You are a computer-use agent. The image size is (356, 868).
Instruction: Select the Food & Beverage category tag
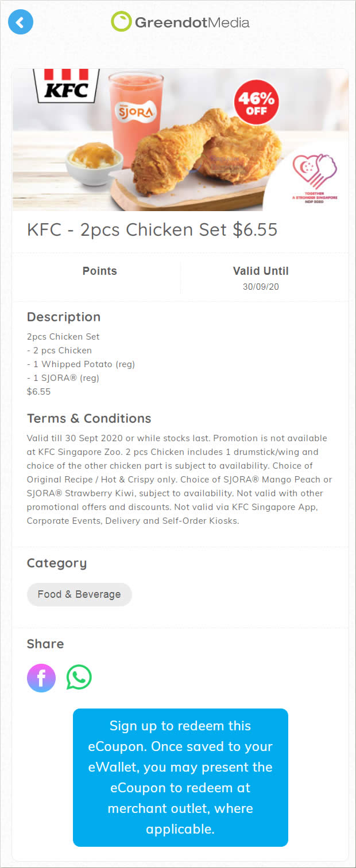(x=79, y=594)
